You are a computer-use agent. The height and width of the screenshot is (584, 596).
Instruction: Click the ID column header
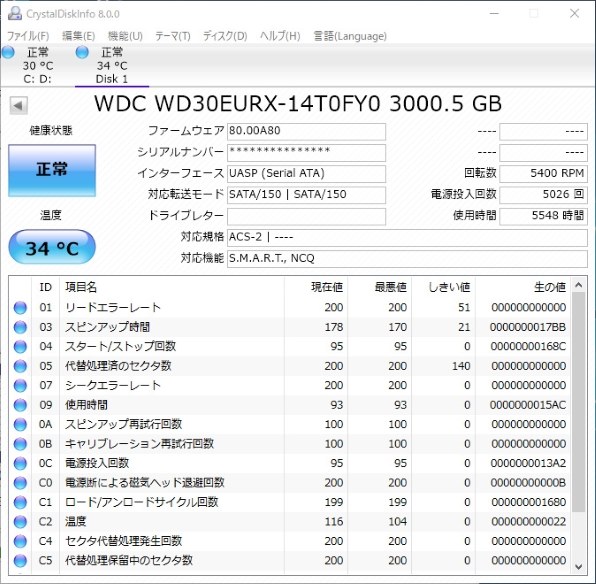(x=45, y=287)
